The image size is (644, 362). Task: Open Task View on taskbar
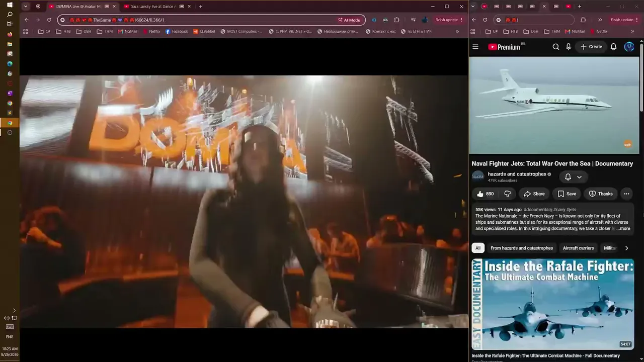[10, 24]
